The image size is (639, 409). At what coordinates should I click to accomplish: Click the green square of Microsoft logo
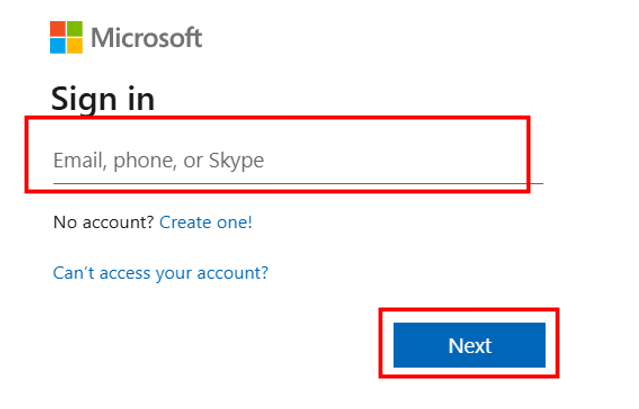[74, 30]
